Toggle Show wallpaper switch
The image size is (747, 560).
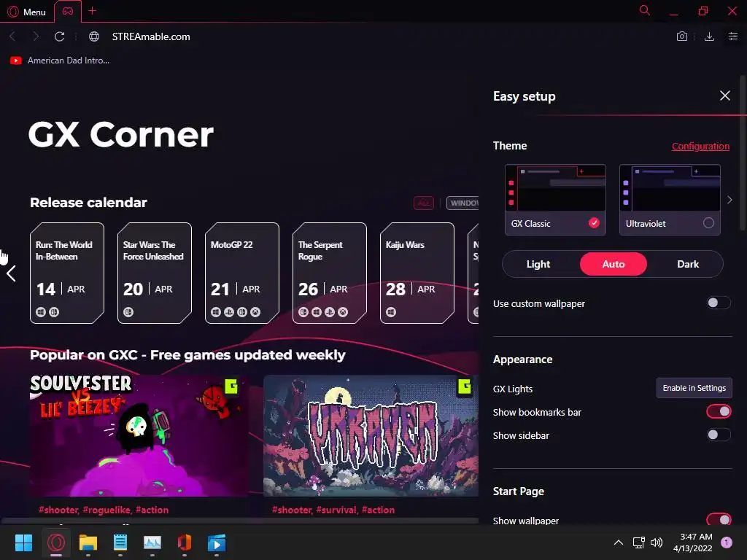click(x=719, y=519)
